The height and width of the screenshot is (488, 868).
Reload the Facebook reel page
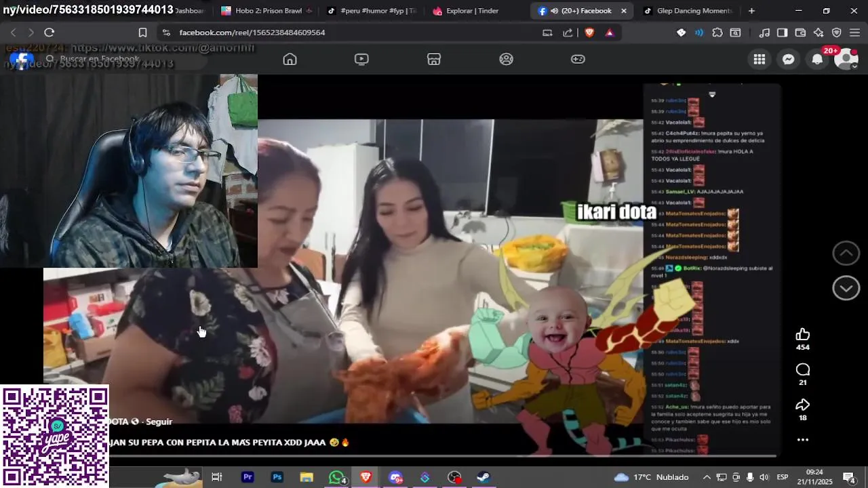click(49, 33)
